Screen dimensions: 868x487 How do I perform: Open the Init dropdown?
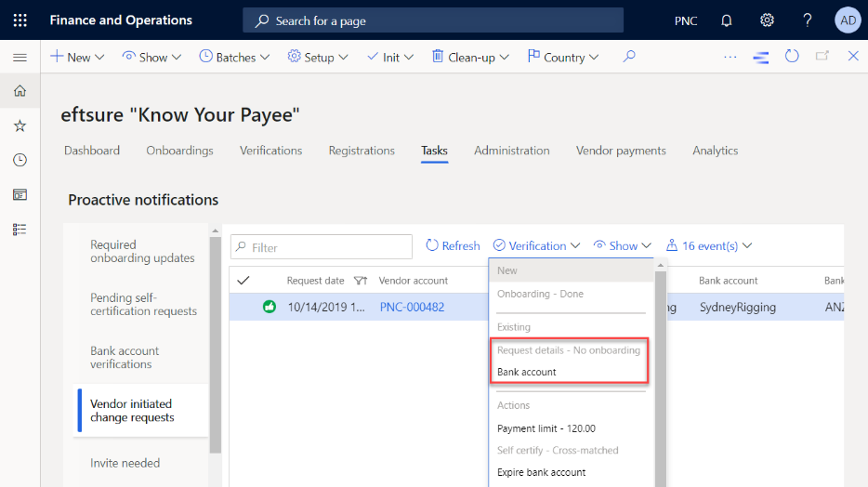point(390,58)
